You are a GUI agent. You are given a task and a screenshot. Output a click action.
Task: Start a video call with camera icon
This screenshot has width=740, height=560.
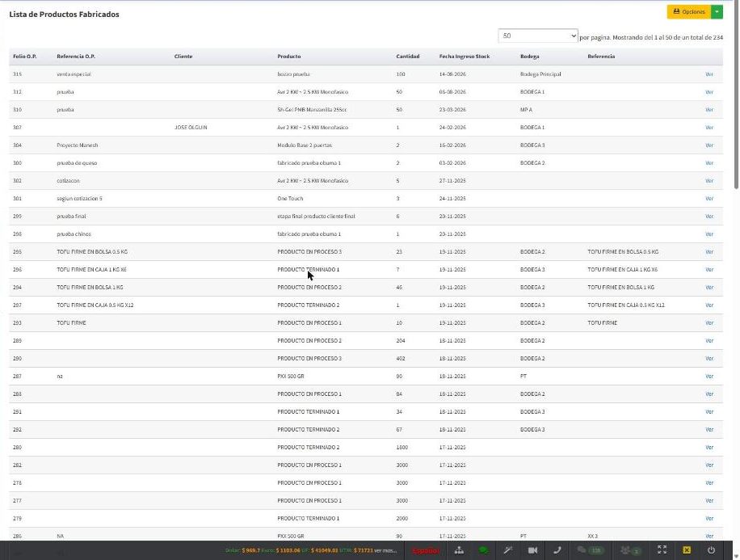532,550
